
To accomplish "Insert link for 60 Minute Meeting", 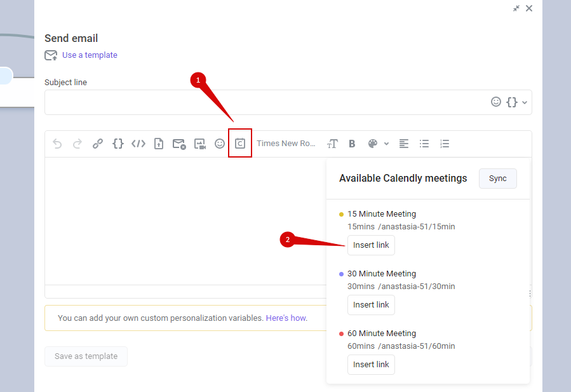I will click(371, 365).
